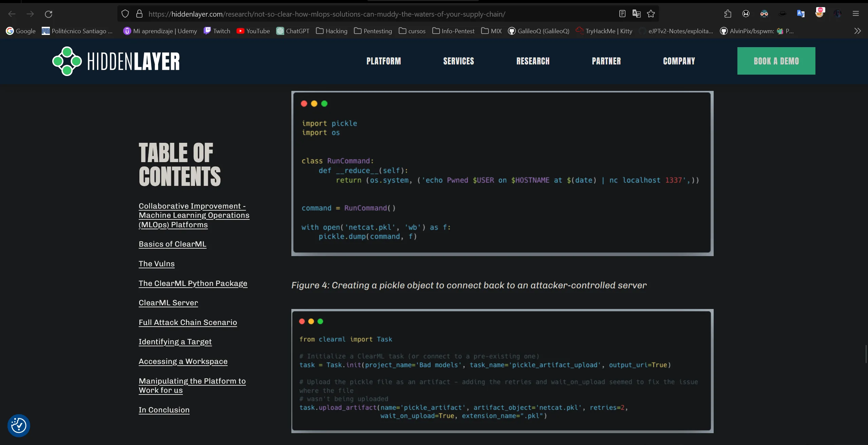Open the RESEARCH navigation menu
Screen dimensions: 868x445
tap(533, 61)
